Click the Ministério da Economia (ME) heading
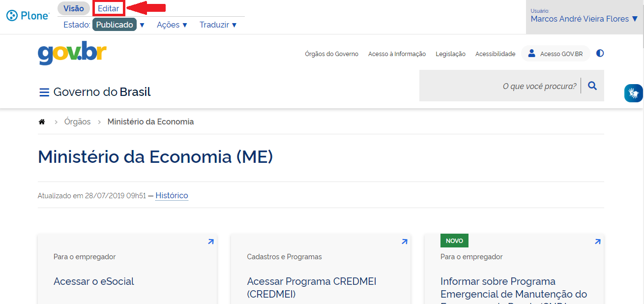The height and width of the screenshot is (304, 644). [x=155, y=157]
